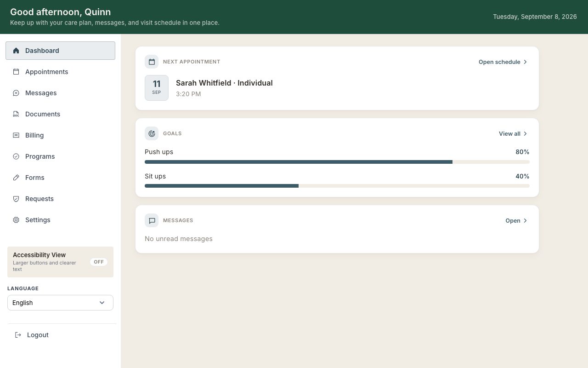The width and height of the screenshot is (588, 368).
Task: Click the Settings gear icon
Action: coord(16,220)
